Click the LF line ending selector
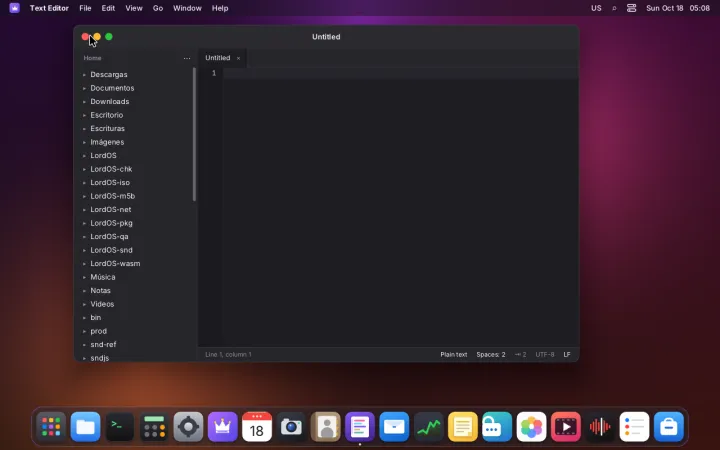Image resolution: width=720 pixels, height=450 pixels. point(567,354)
